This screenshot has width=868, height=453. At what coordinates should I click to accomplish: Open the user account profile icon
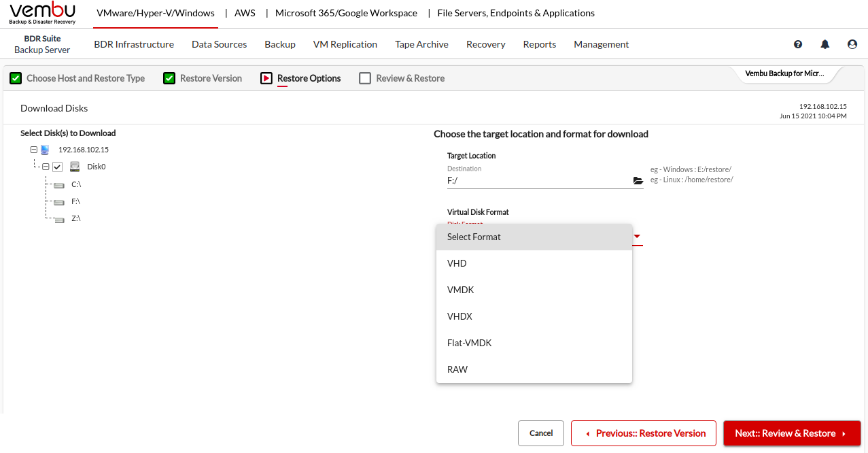(852, 44)
